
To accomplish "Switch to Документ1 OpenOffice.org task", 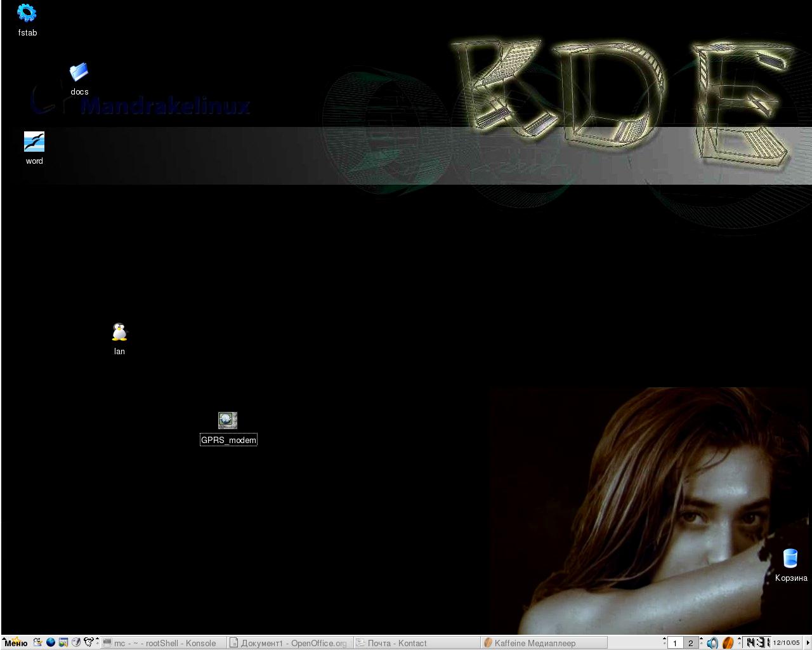I will 289,643.
